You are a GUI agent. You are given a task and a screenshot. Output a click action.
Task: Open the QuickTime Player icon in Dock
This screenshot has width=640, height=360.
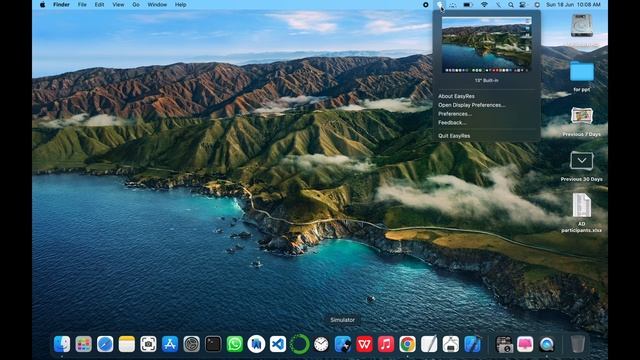click(547, 344)
